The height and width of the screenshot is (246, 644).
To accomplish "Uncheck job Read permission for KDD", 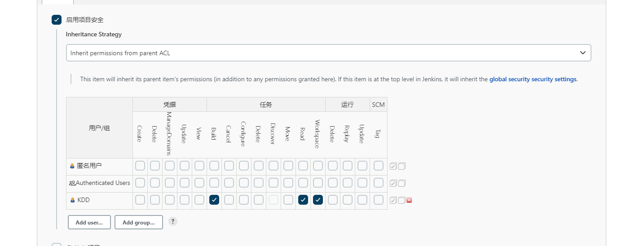I will 303,200.
